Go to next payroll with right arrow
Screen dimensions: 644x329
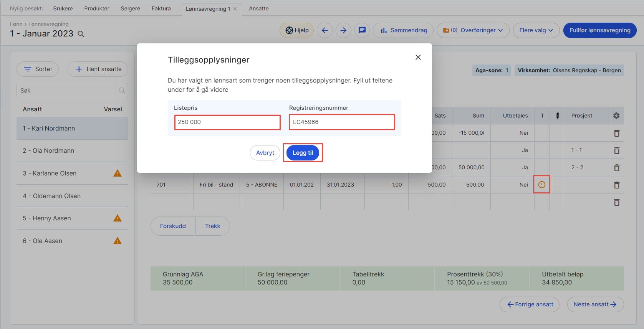tap(343, 30)
